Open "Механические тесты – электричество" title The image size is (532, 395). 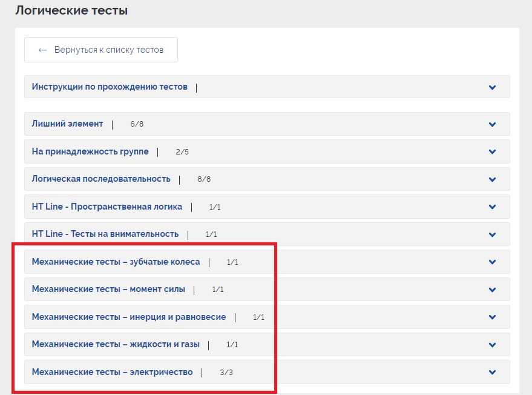(112, 372)
